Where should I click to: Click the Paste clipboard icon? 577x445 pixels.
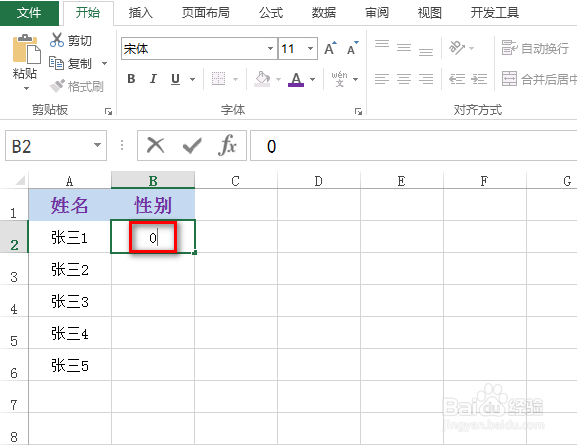(x=26, y=49)
